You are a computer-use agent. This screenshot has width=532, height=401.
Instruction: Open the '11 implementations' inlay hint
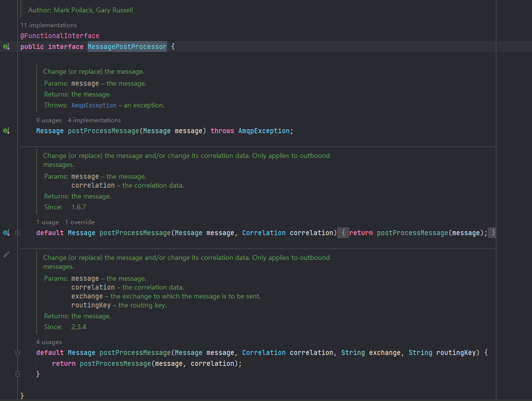point(49,25)
